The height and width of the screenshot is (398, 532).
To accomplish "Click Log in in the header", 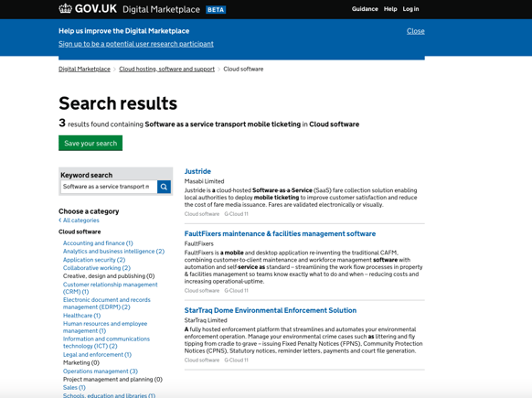I will 410,9.
